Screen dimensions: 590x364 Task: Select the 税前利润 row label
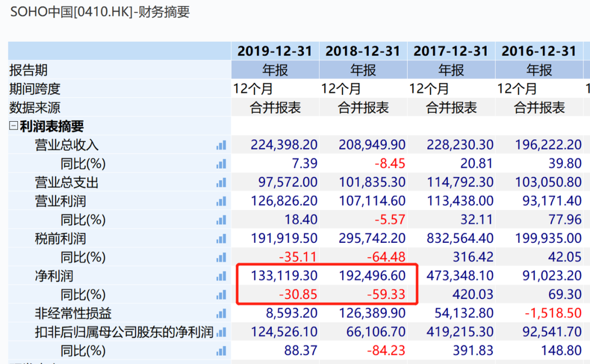(x=60, y=239)
